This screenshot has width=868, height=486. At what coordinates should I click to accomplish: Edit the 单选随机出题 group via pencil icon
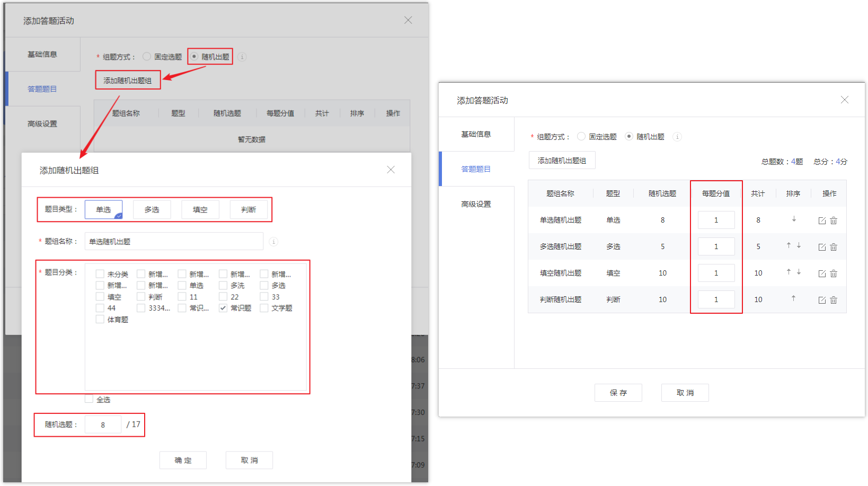tap(822, 220)
